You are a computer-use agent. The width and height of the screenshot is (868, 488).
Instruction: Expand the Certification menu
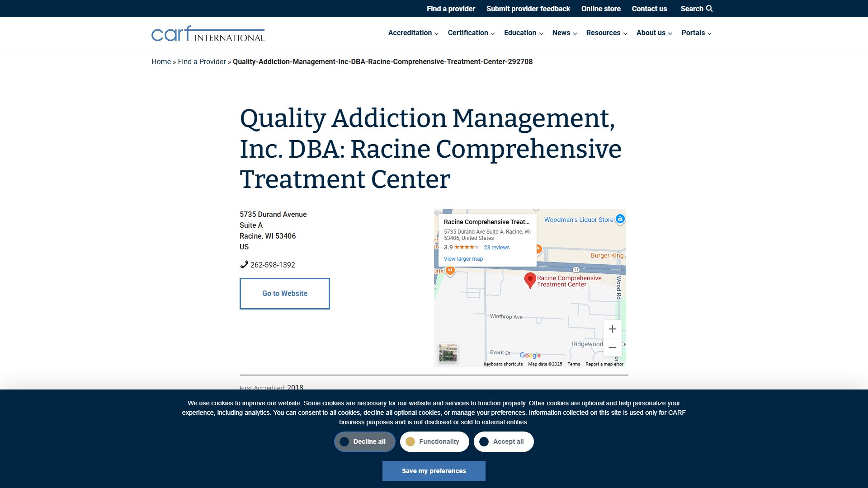coord(471,33)
